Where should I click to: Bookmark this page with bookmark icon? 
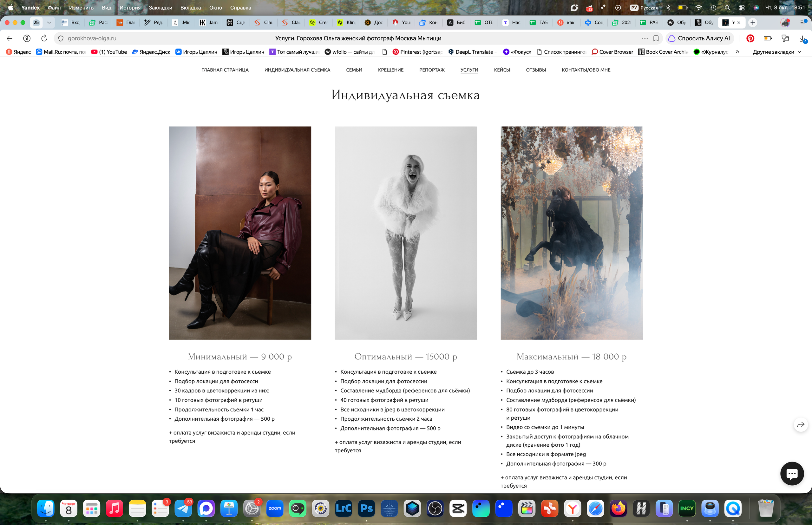tap(656, 38)
